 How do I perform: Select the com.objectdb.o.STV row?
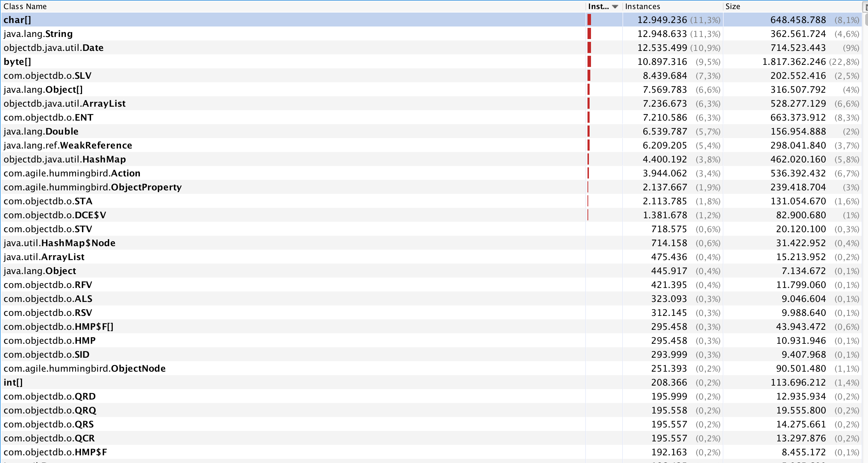(x=431, y=229)
